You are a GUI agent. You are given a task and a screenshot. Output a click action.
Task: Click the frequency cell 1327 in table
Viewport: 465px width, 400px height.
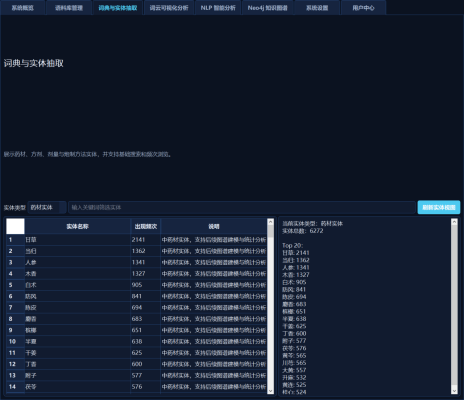pyautogui.click(x=146, y=274)
